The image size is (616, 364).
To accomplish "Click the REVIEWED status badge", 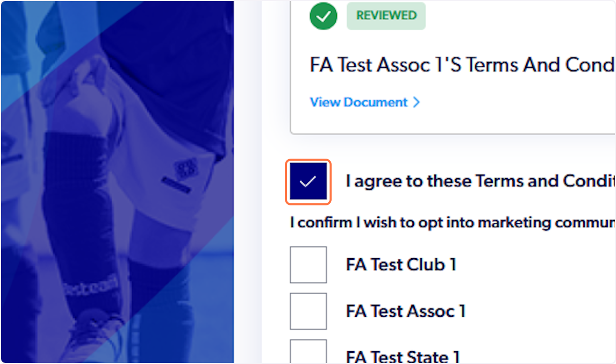I will pos(386,15).
